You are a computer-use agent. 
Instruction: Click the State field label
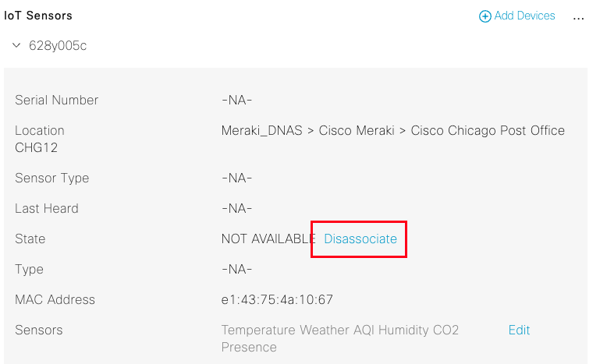(30, 239)
